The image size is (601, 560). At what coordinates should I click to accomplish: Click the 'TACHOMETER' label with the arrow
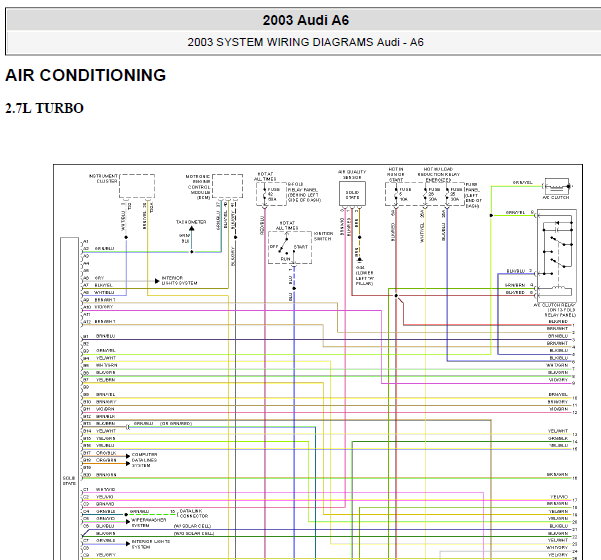(191, 222)
